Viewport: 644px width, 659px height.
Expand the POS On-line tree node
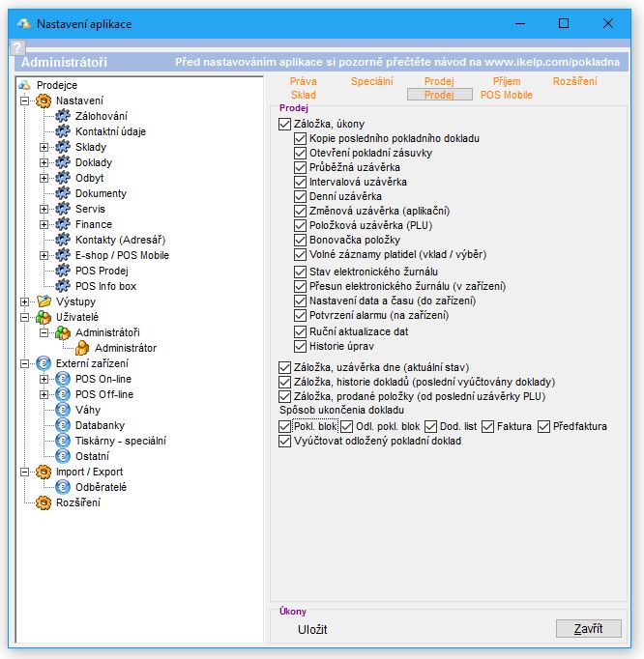[44, 379]
